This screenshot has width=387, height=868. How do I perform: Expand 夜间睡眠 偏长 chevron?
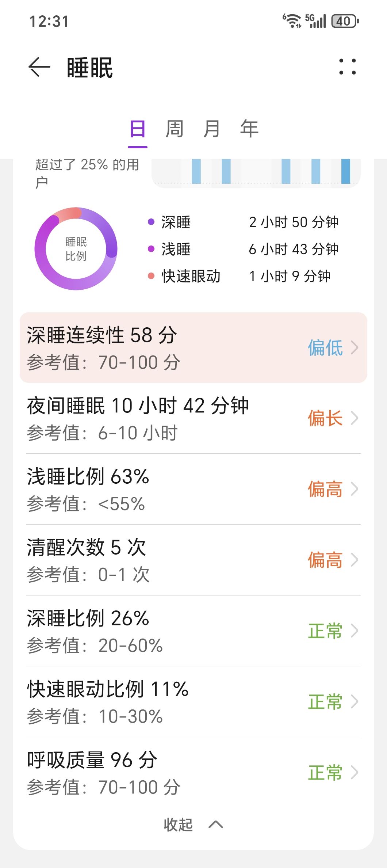[354, 418]
